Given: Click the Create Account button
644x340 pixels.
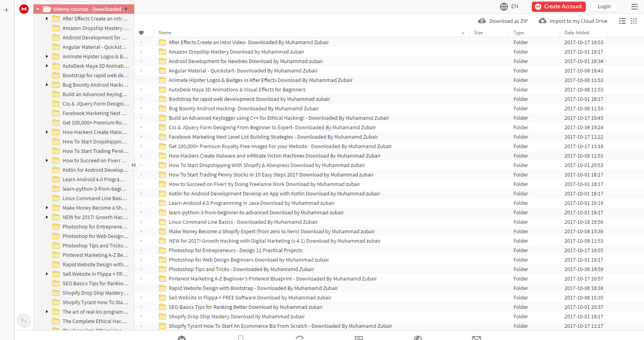Looking at the screenshot, I should point(559,7).
